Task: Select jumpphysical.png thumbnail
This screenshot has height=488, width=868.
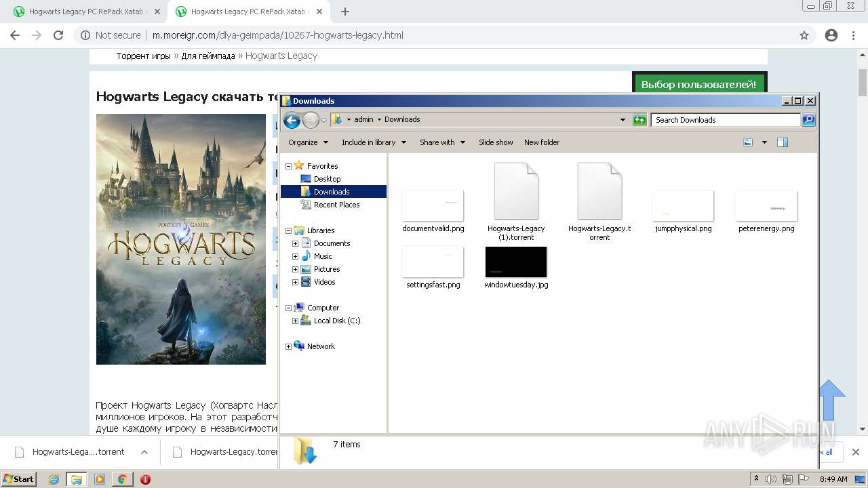Action: (x=683, y=205)
